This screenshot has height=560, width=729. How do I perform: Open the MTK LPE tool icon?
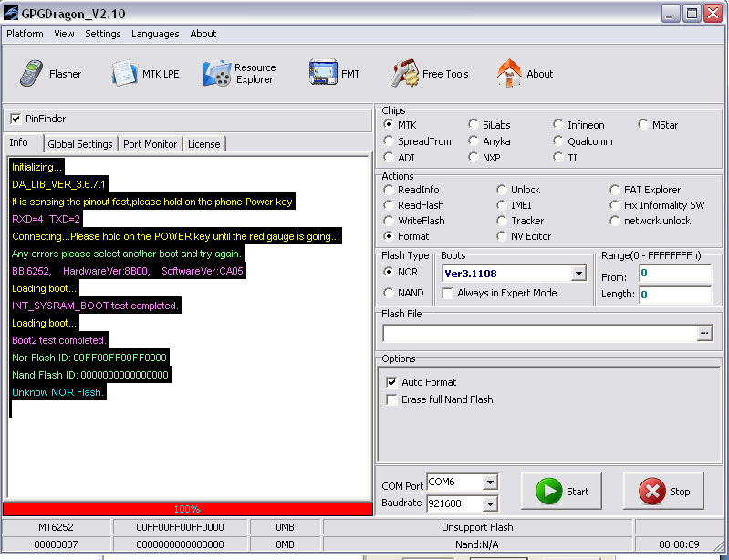124,74
